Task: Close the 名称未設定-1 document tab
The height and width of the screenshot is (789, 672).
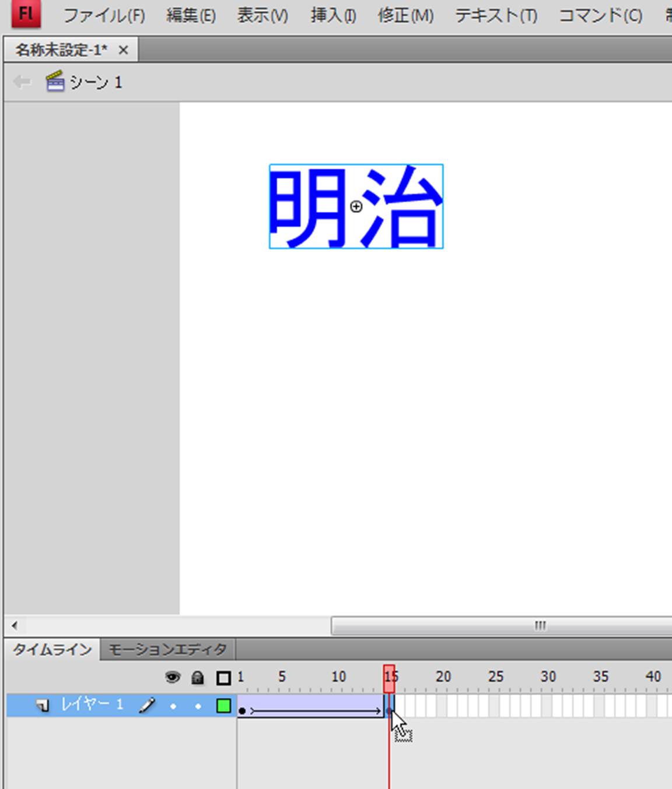Action: (x=123, y=50)
